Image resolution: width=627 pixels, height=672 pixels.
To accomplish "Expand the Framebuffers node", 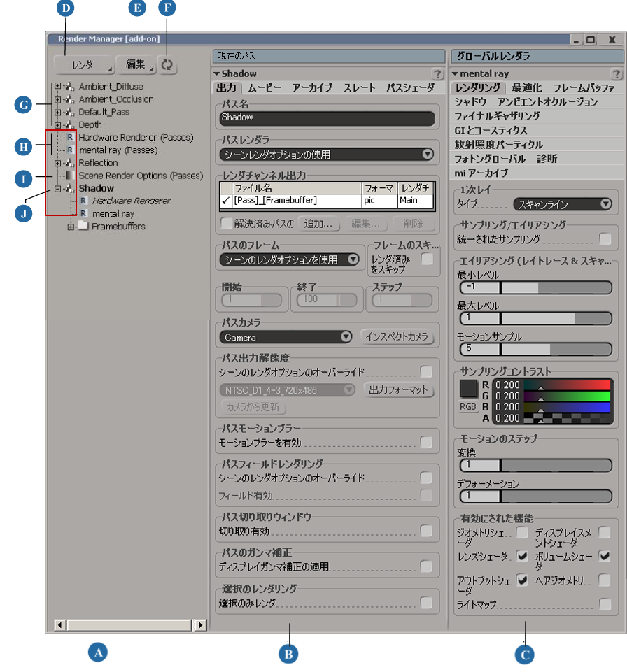I will click(x=71, y=227).
